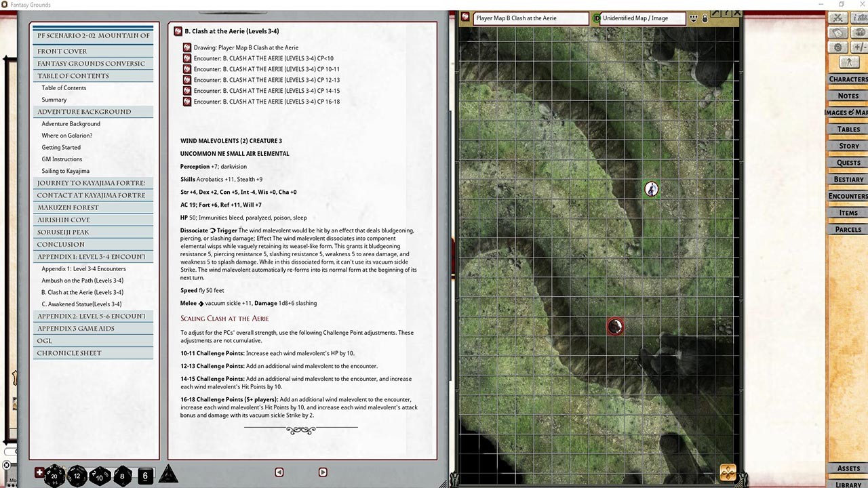Screen dimensions: 868x488
Task: Click the crossed swords icon near top right
Action: pos(837,18)
